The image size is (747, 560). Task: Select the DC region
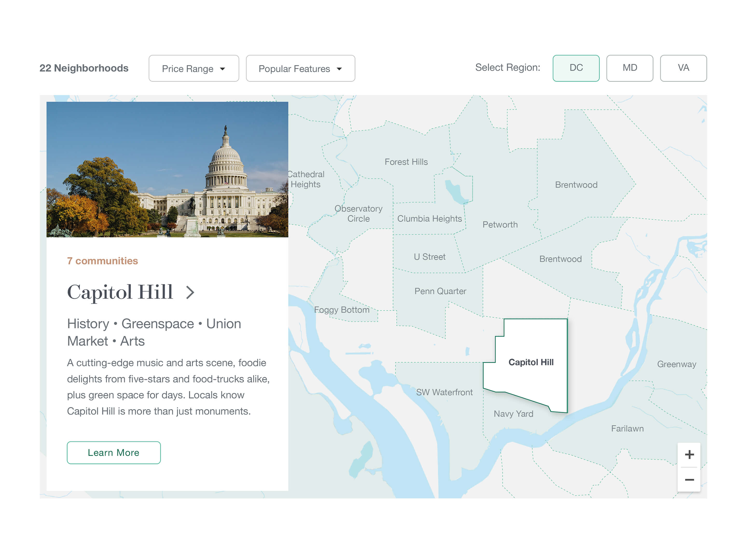point(576,68)
